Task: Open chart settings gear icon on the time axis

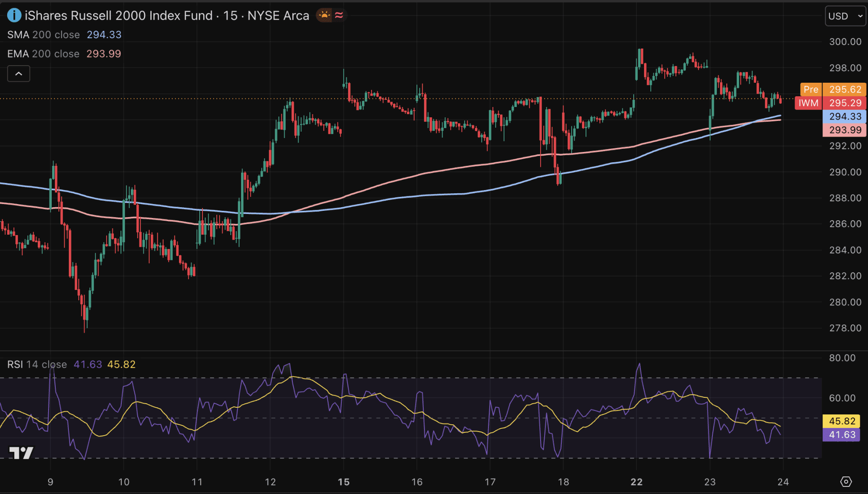Action: [846, 481]
